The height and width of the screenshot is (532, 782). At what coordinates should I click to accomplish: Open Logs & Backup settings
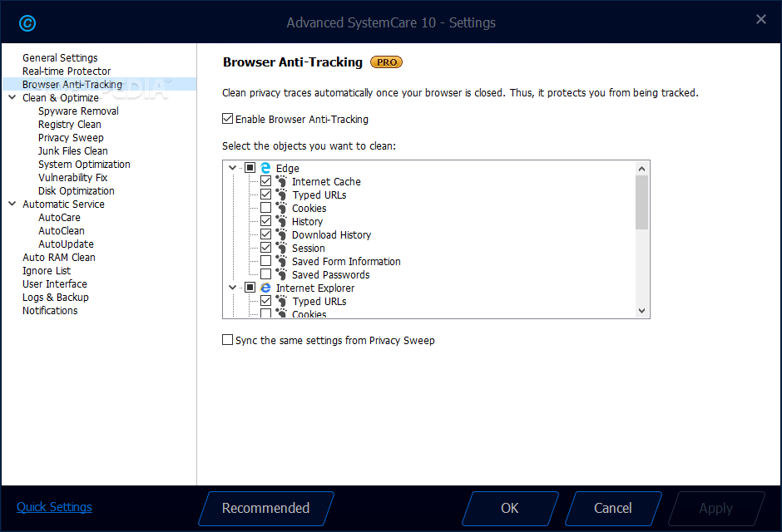(56, 298)
